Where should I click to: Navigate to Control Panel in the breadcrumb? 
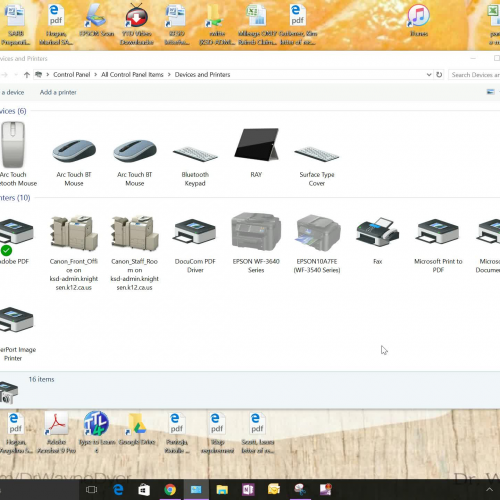[x=72, y=75]
